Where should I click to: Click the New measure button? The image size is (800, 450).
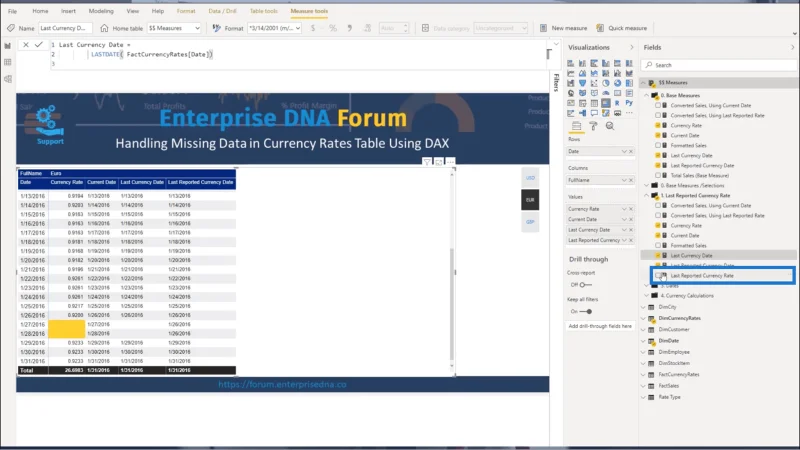563,28
